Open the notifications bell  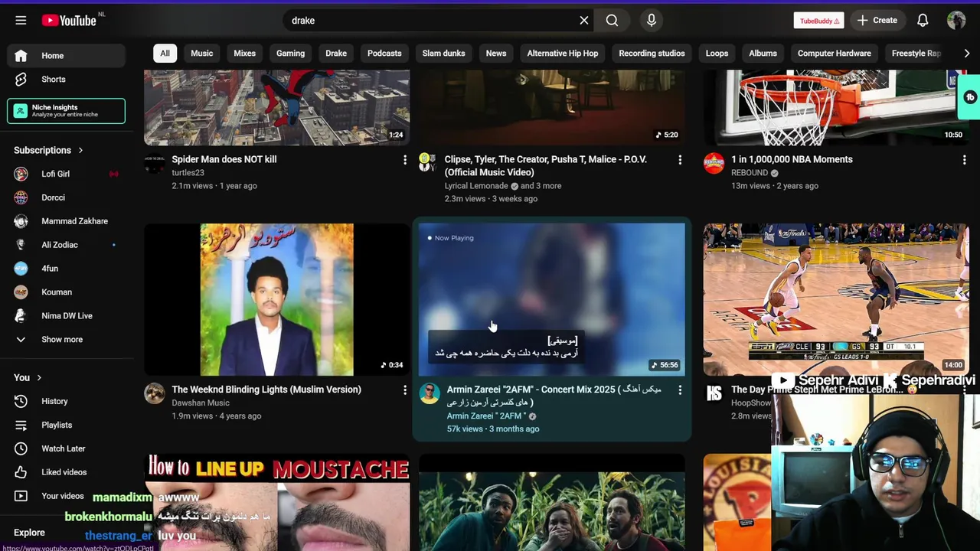[x=923, y=21]
